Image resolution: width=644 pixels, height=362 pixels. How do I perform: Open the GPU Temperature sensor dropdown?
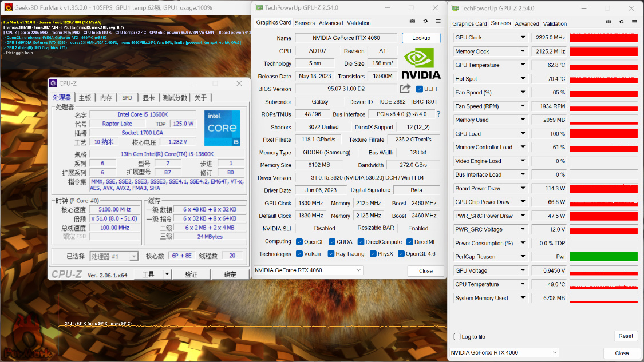pyautogui.click(x=523, y=65)
